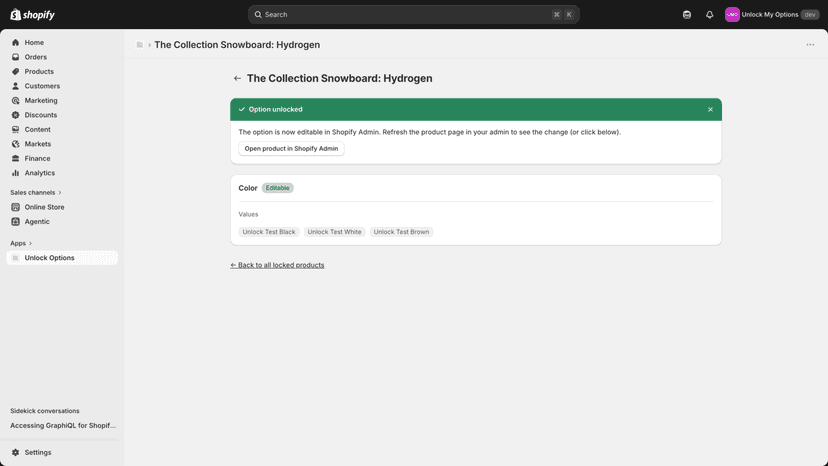Click the Shopify logo
Image resolution: width=828 pixels, height=466 pixels.
32,14
